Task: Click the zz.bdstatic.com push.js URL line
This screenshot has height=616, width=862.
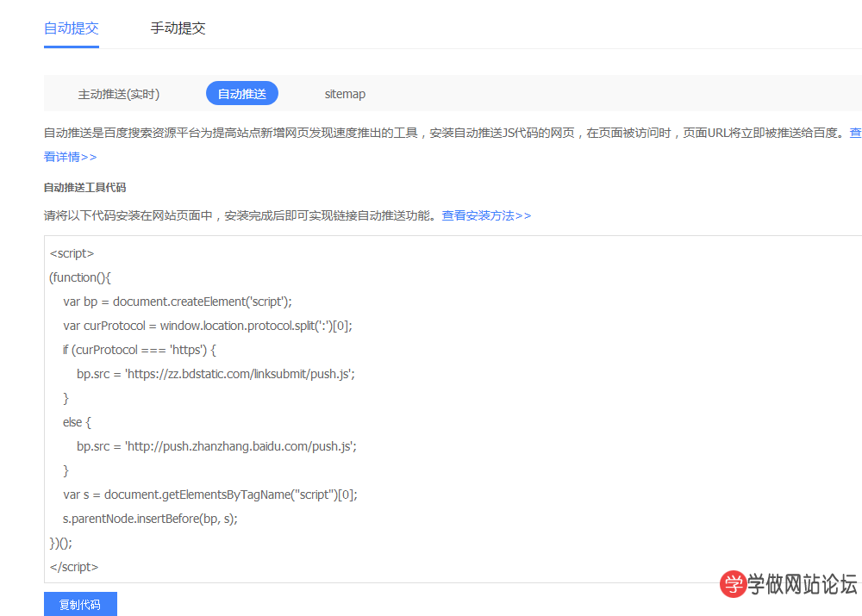Action: click(215, 374)
